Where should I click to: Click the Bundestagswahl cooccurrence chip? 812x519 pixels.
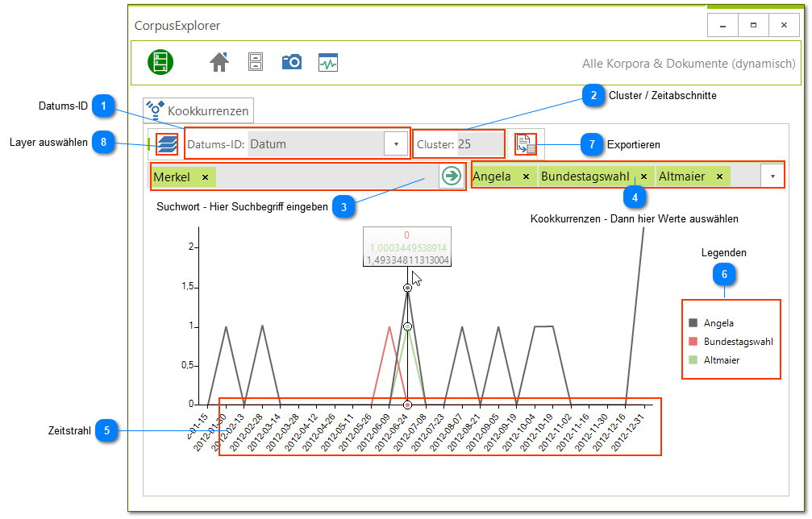tap(596, 176)
